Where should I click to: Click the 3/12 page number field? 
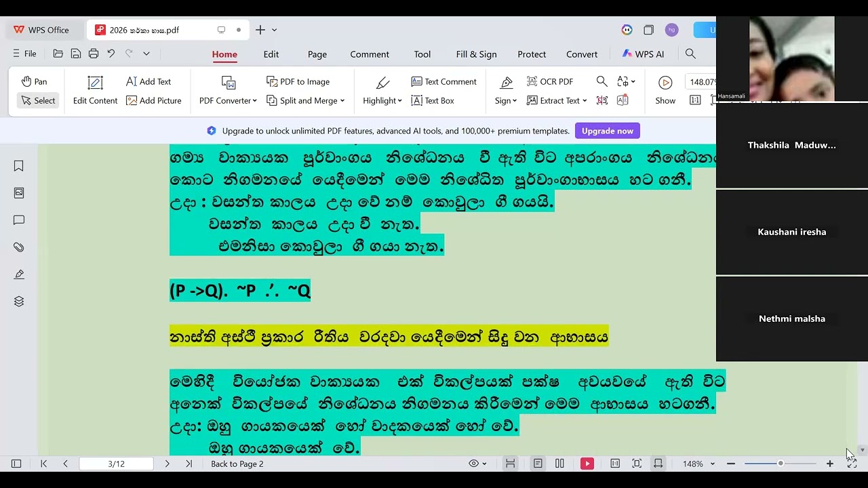coord(116,464)
